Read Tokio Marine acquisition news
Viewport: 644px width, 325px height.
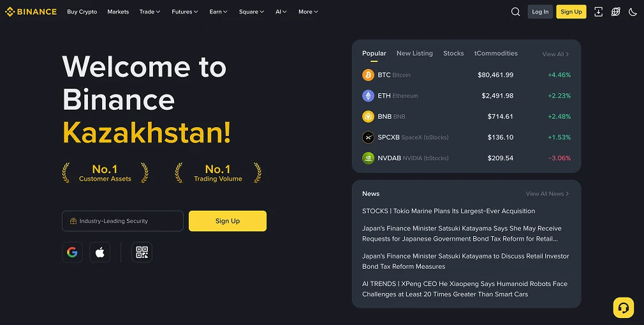pyautogui.click(x=448, y=211)
